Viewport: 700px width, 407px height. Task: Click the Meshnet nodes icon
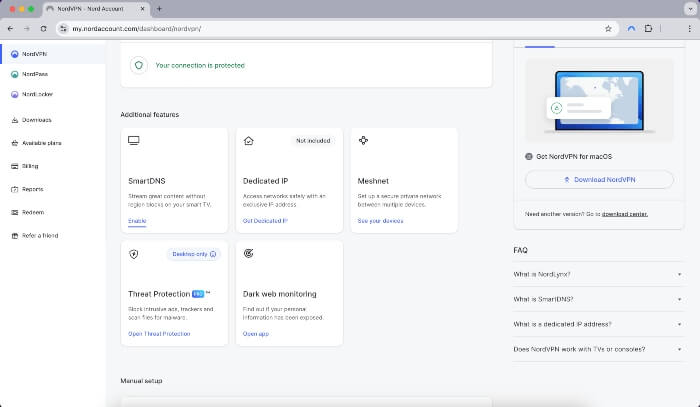[x=363, y=141]
